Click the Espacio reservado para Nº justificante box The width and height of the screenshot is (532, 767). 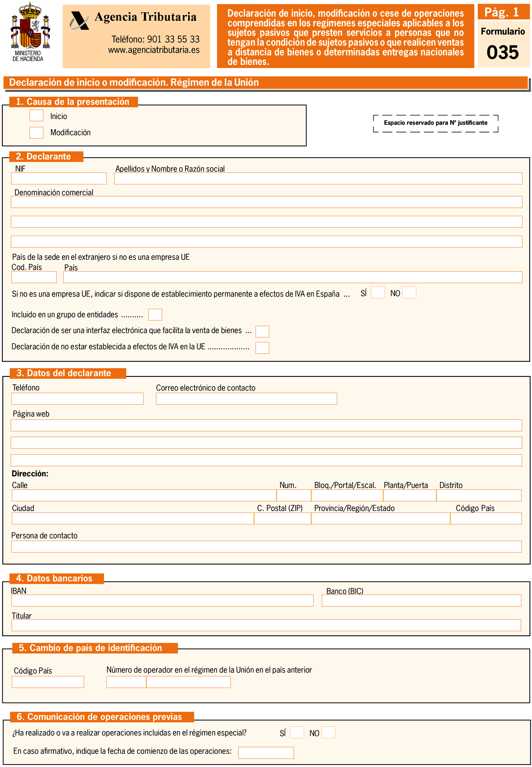click(x=436, y=124)
